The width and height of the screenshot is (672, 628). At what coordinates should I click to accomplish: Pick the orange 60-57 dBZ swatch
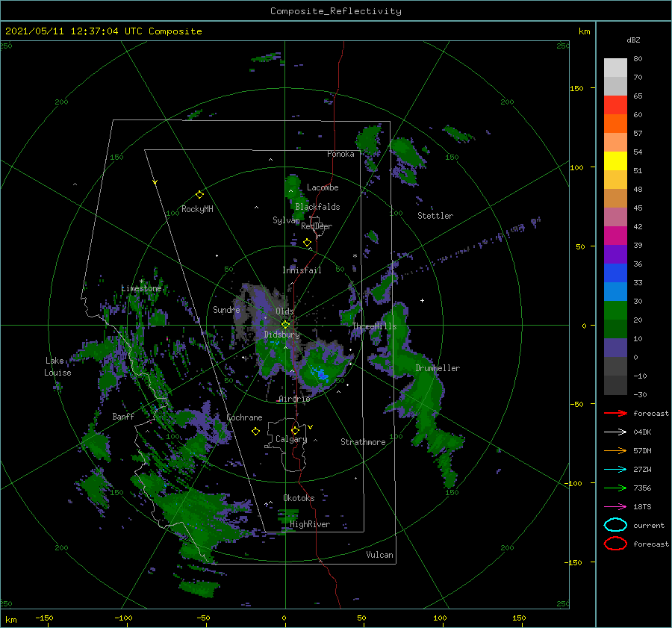[x=615, y=123]
